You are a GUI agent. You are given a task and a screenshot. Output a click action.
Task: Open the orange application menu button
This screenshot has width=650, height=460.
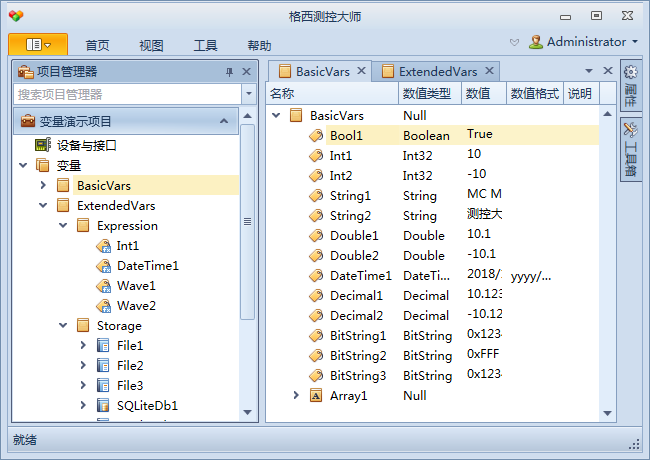pyautogui.click(x=38, y=44)
